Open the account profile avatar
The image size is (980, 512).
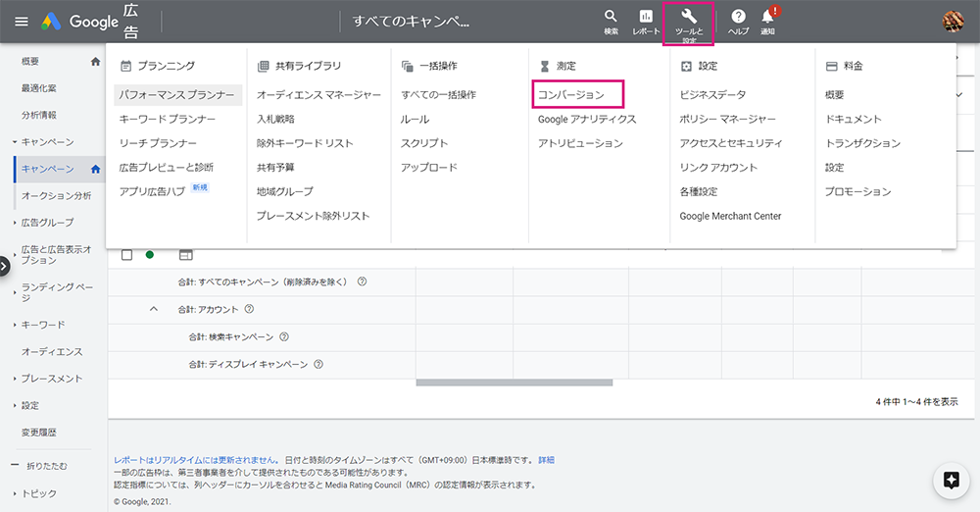click(954, 22)
